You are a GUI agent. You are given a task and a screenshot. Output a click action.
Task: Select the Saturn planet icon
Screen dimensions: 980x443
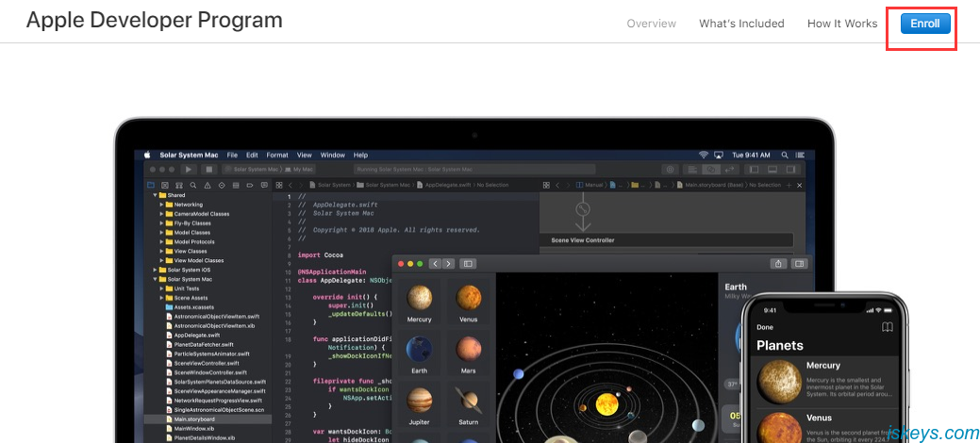pyautogui.click(x=469, y=403)
